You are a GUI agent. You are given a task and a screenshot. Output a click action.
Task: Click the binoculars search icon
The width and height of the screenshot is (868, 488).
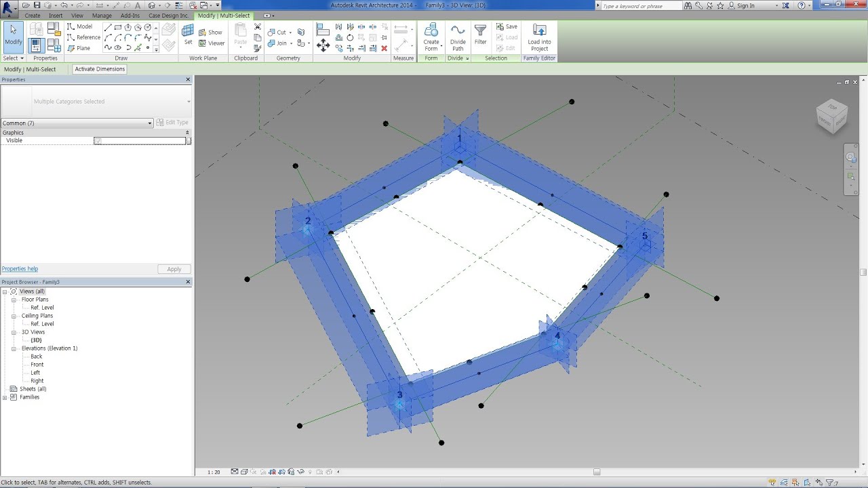click(x=688, y=5)
